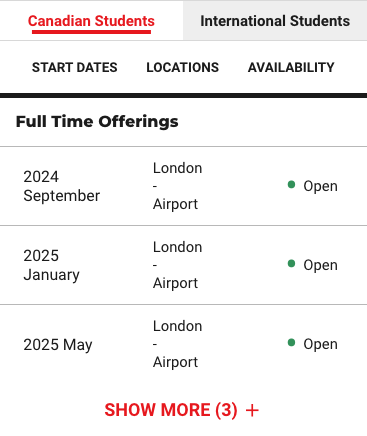367x436 pixels.
Task: Switch to the Canadian Students tab
Action: tap(91, 21)
